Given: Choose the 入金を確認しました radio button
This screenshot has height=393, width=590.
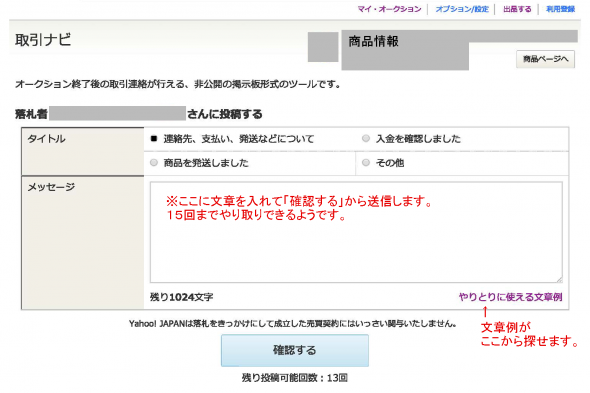Looking at the screenshot, I should click(366, 138).
